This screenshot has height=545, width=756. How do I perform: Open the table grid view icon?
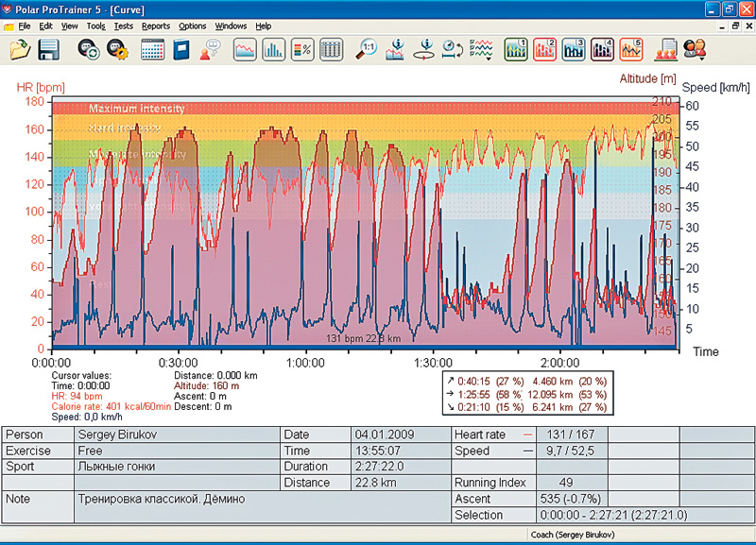332,50
